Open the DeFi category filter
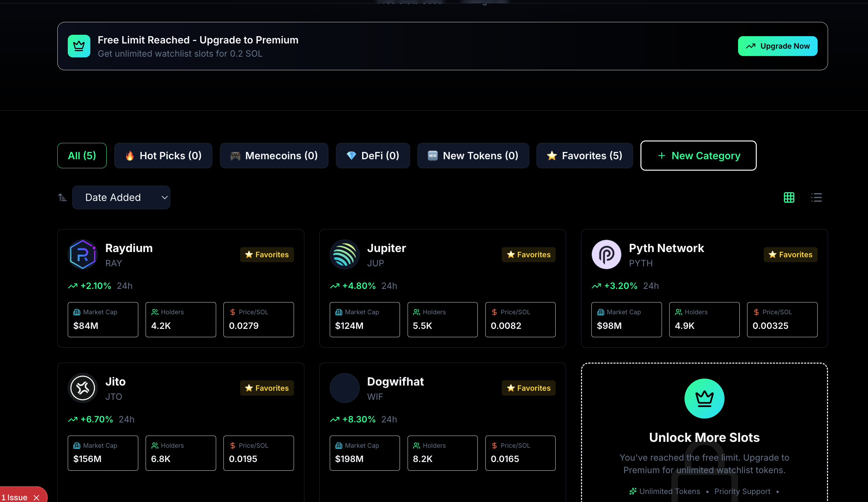The width and height of the screenshot is (868, 502). coord(372,155)
